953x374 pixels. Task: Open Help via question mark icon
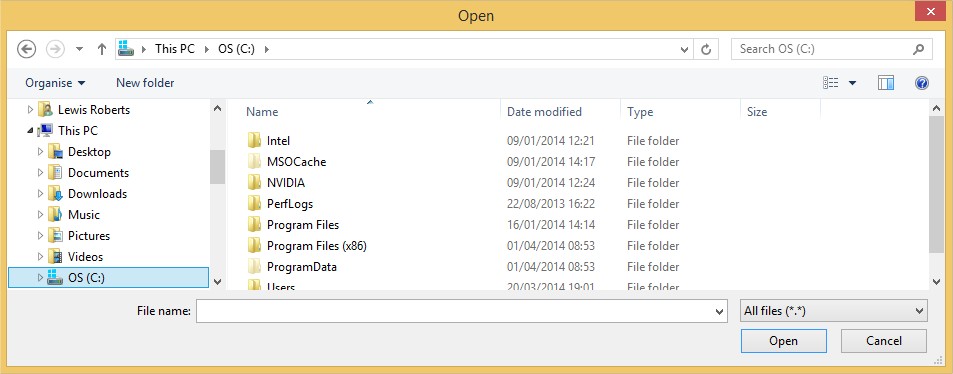921,83
